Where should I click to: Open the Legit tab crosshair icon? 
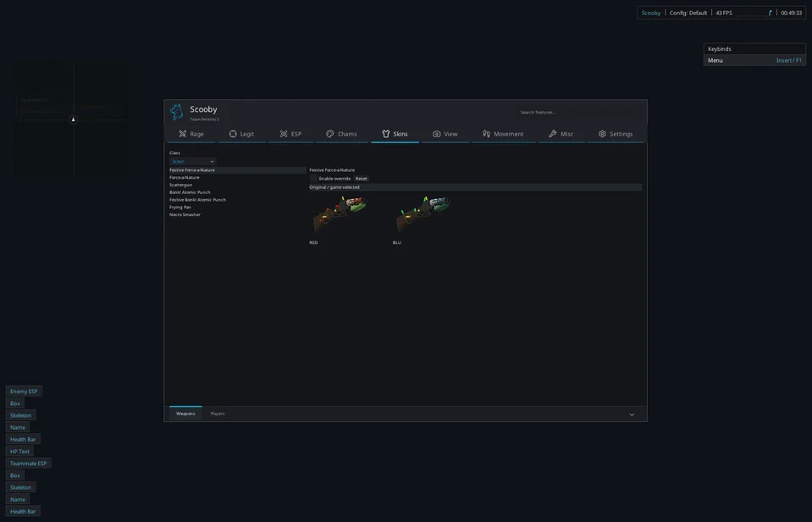coord(242,134)
